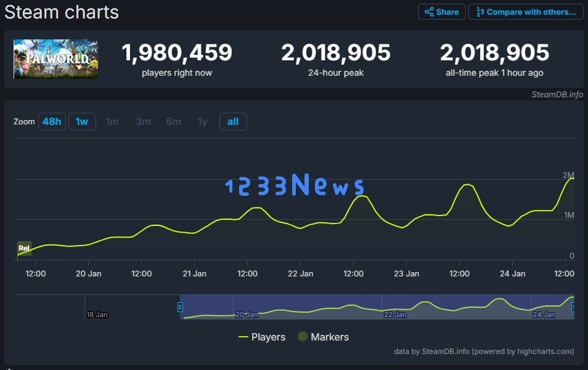Toggle the Markers legend series
Screen dimensions: 588x370
pos(323,337)
